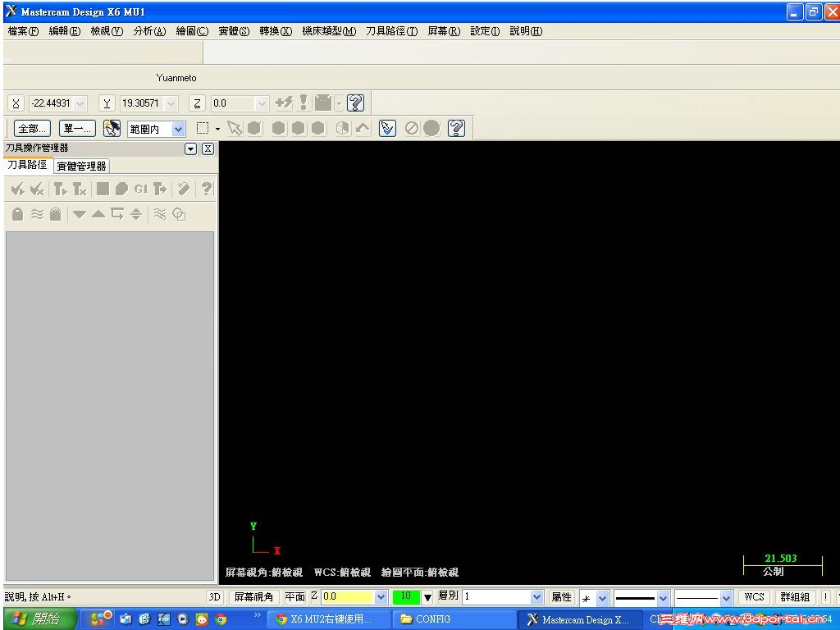Open color picker arrow beside green swatch
This screenshot has width=840, height=630.
click(x=427, y=597)
